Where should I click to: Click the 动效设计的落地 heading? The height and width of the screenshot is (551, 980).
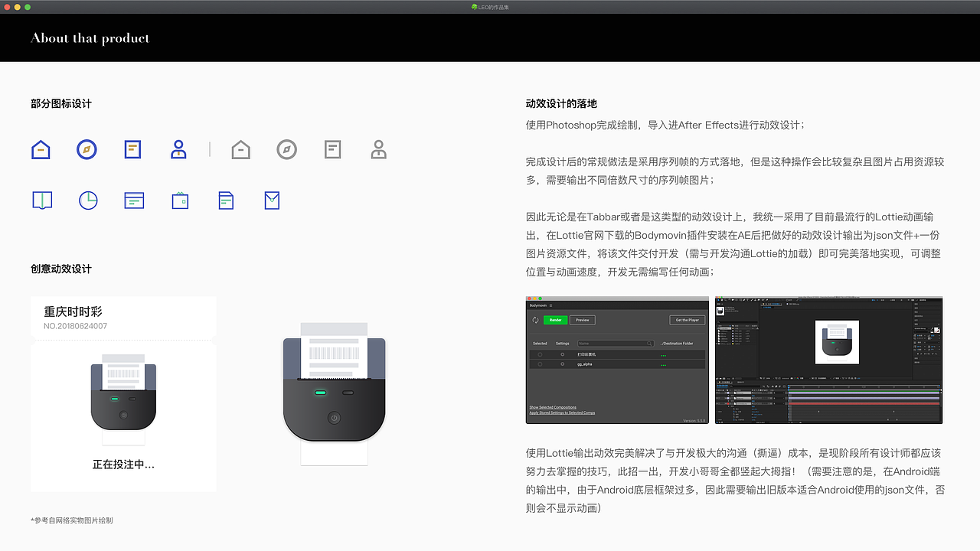click(561, 103)
